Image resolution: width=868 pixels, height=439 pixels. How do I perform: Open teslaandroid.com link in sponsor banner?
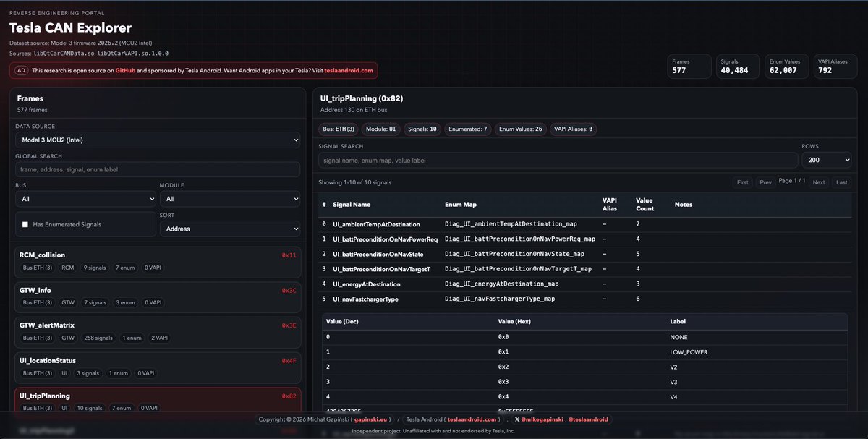pyautogui.click(x=349, y=70)
